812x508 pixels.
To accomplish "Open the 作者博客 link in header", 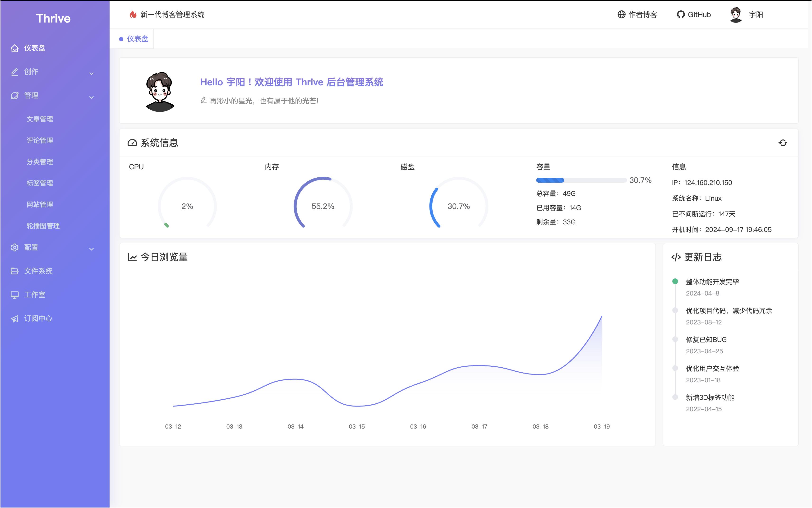I will [642, 14].
